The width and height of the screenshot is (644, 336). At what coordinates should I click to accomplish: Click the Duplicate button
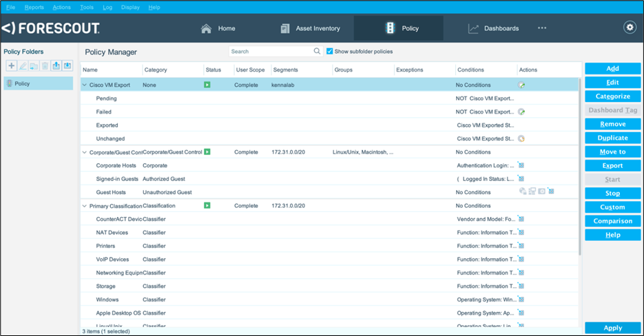click(612, 138)
